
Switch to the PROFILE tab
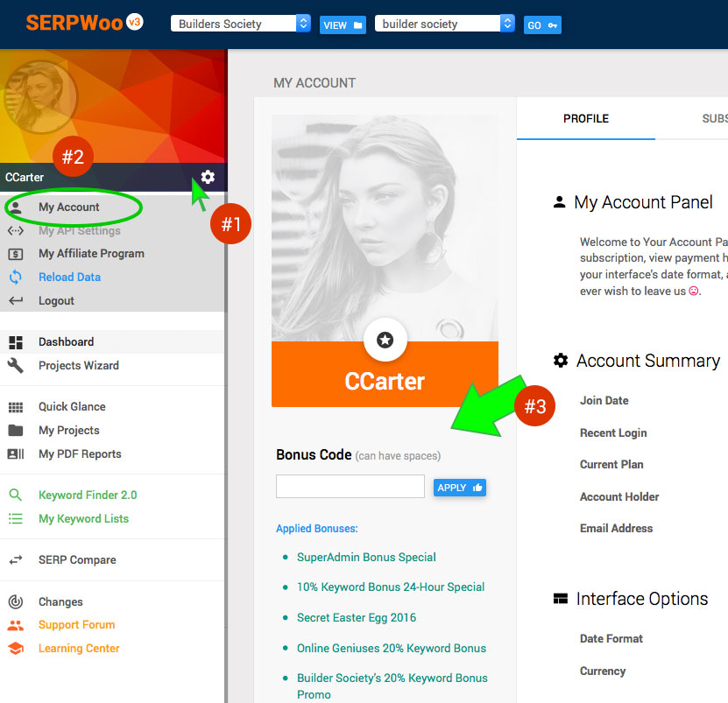586,119
